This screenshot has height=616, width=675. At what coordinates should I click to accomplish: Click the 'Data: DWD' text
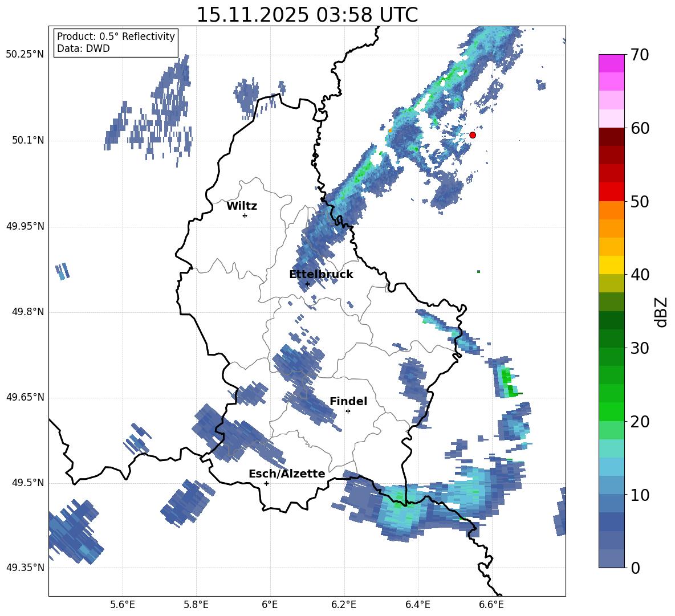coord(83,48)
